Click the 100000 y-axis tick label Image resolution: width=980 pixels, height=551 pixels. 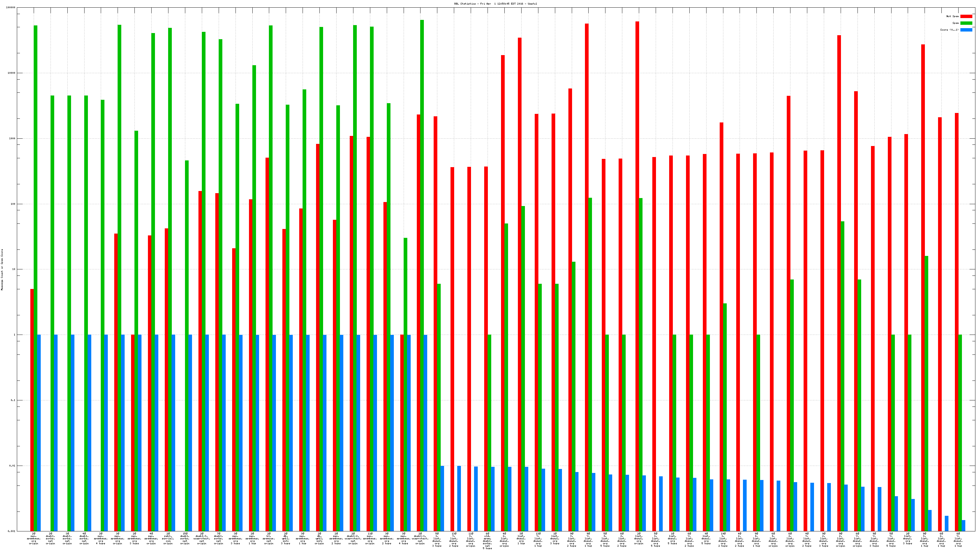[x=11, y=8]
